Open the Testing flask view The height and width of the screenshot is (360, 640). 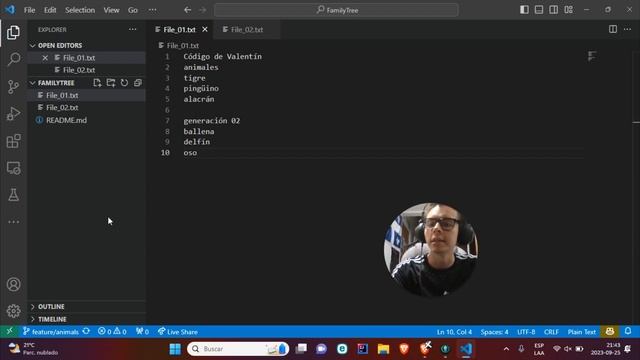coord(13,195)
